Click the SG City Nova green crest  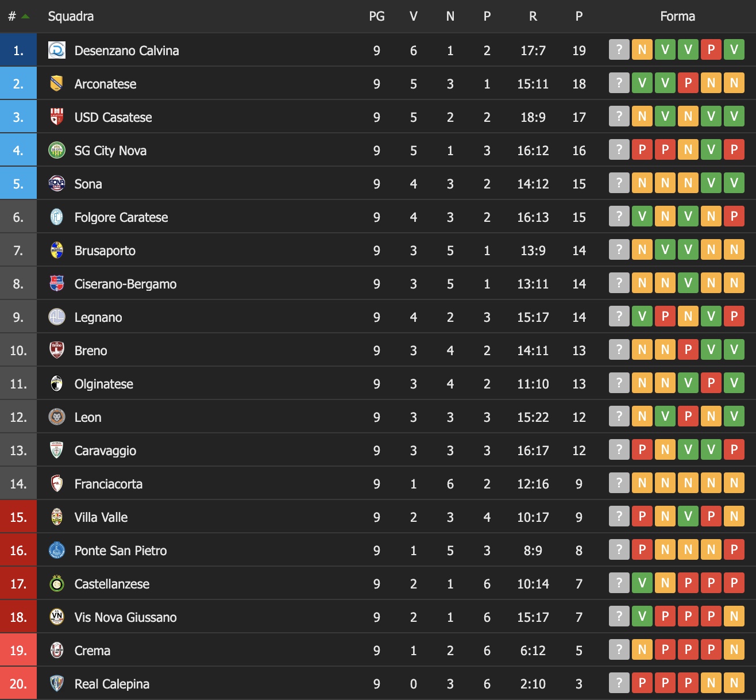[56, 151]
